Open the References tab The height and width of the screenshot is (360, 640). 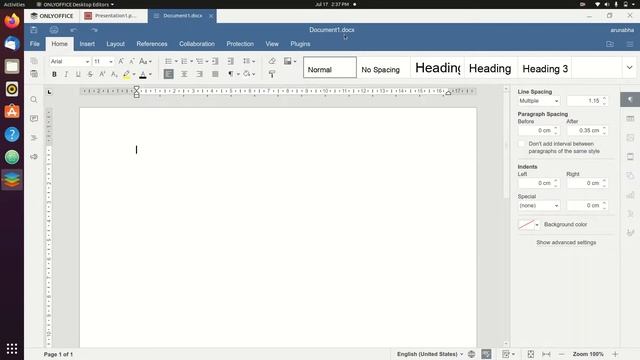click(152, 44)
